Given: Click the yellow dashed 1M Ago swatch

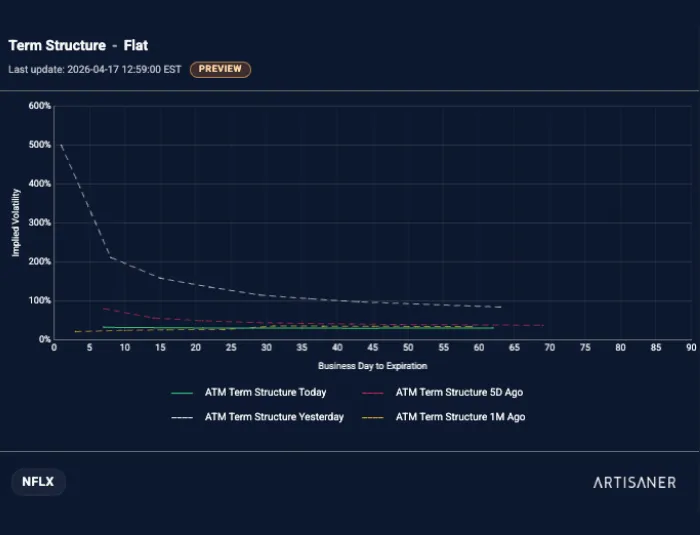Looking at the screenshot, I should pos(373,418).
